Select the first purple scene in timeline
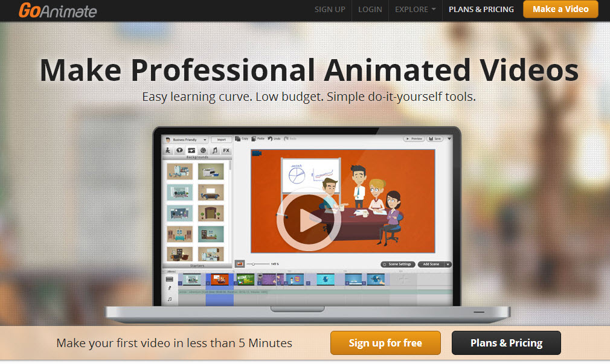The image size is (610, 364). (x=268, y=279)
